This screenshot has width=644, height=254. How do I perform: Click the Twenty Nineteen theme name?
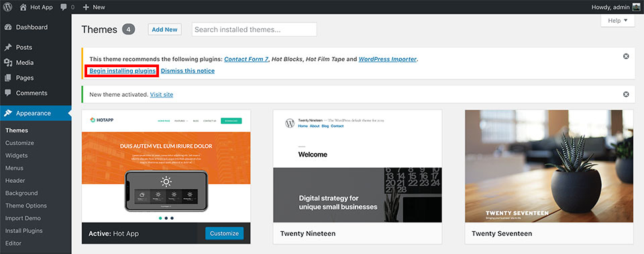coord(308,233)
